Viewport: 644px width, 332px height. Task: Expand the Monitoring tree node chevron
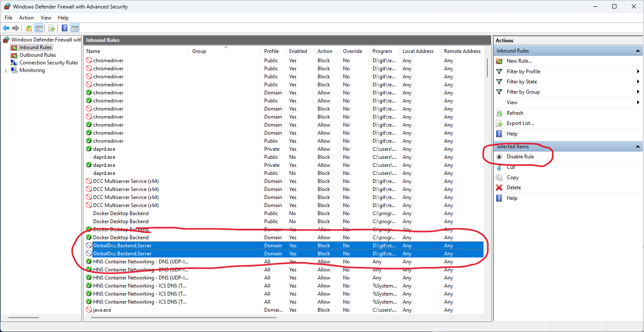pos(6,71)
